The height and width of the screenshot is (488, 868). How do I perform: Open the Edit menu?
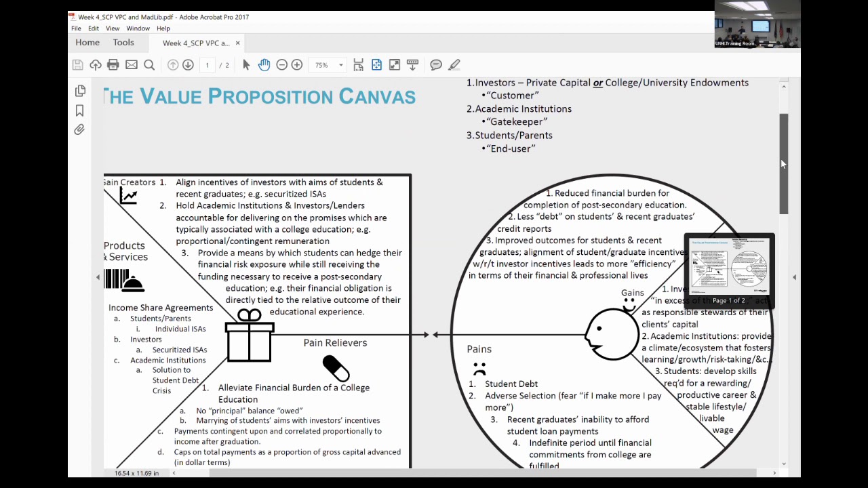(x=94, y=28)
